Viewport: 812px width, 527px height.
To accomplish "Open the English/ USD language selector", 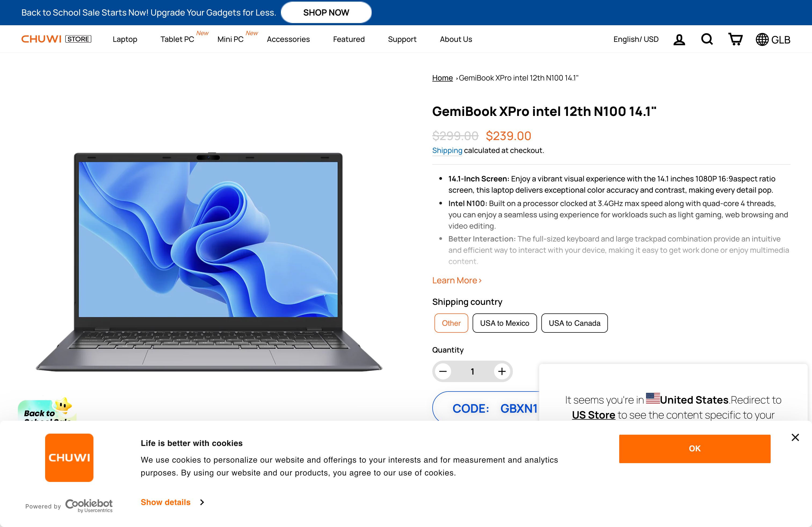I will 636,39.
